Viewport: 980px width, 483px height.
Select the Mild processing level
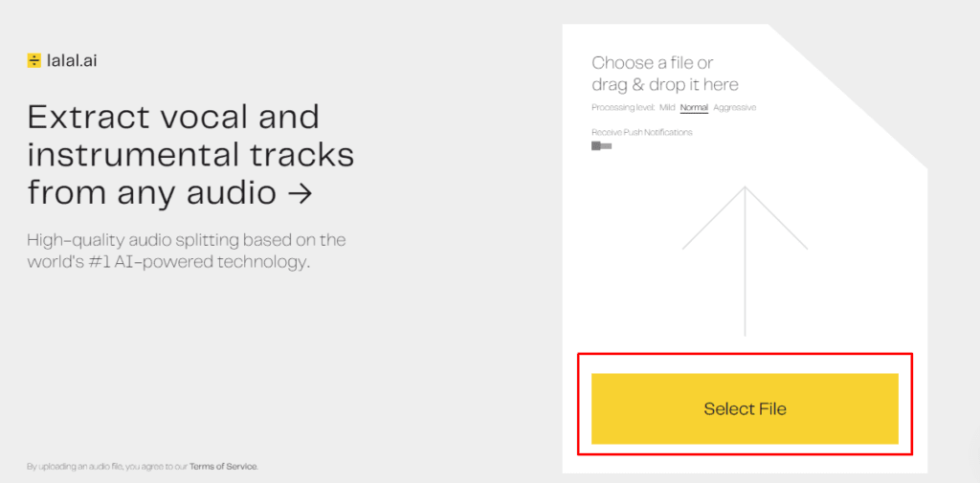667,107
